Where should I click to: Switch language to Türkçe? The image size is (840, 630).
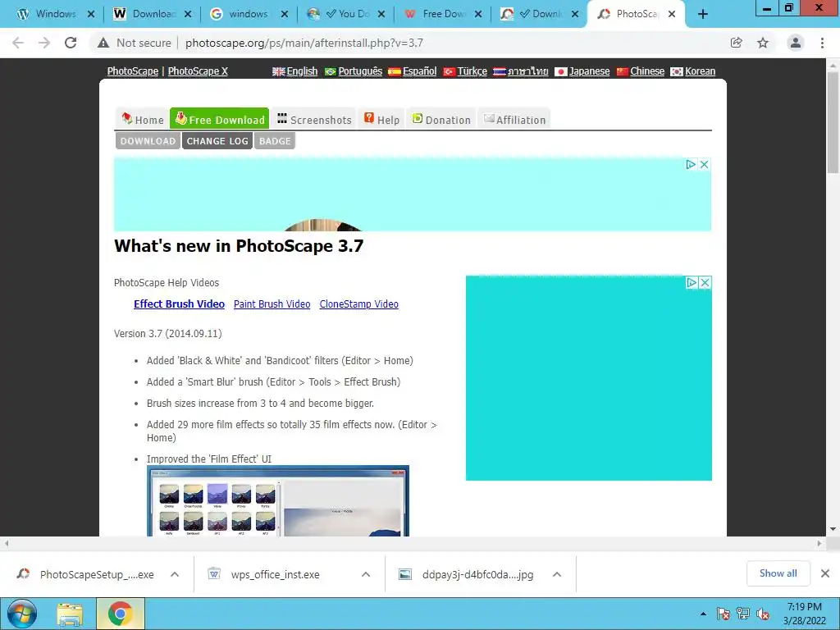[472, 71]
